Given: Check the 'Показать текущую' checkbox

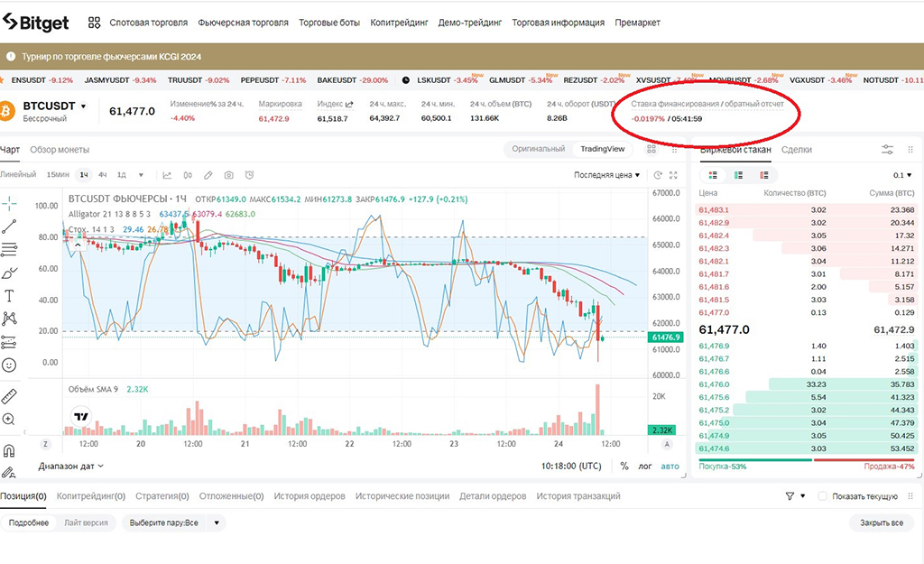Looking at the screenshot, I should click(822, 496).
